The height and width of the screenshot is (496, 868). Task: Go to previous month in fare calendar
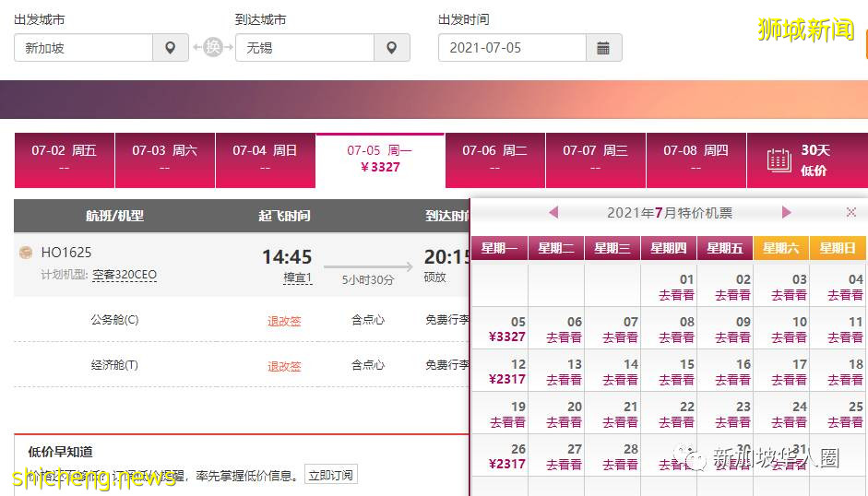click(553, 213)
